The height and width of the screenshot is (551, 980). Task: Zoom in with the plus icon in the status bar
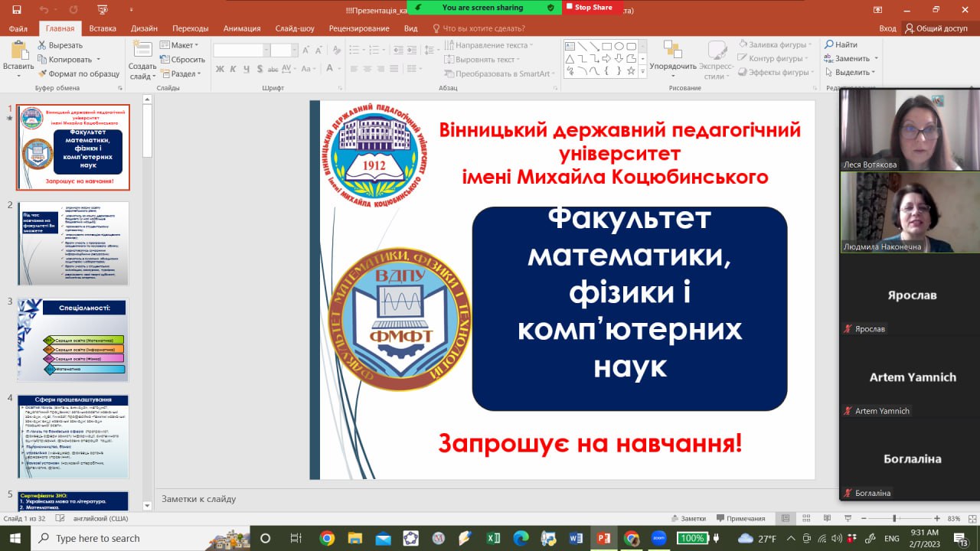937,518
